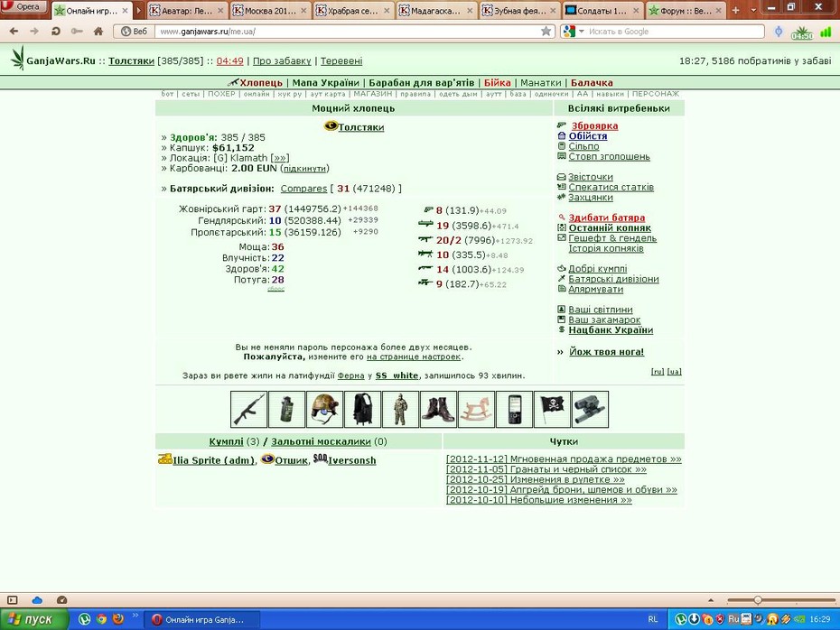Go to browser home page
This screenshot has width=840, height=630.
98,32
